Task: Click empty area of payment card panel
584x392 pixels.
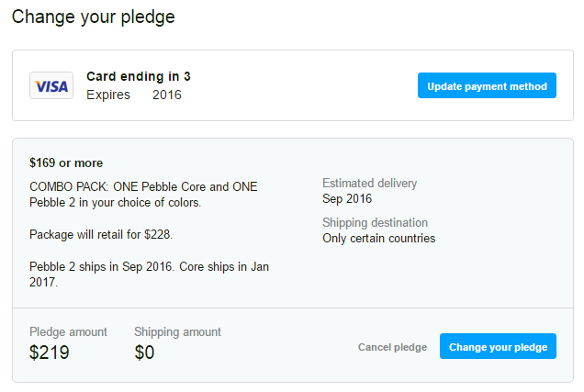Action: tap(298, 85)
